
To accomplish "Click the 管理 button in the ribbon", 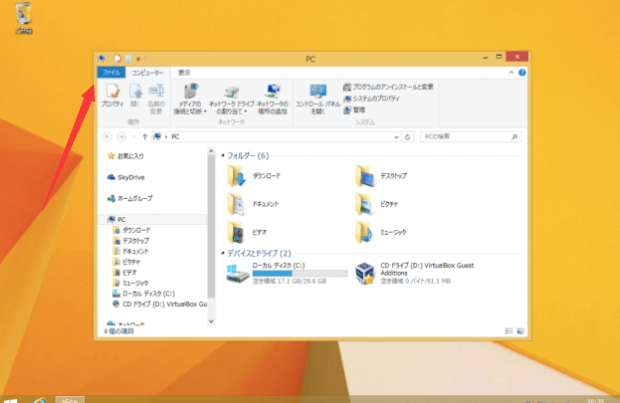I will pyautogui.click(x=354, y=110).
